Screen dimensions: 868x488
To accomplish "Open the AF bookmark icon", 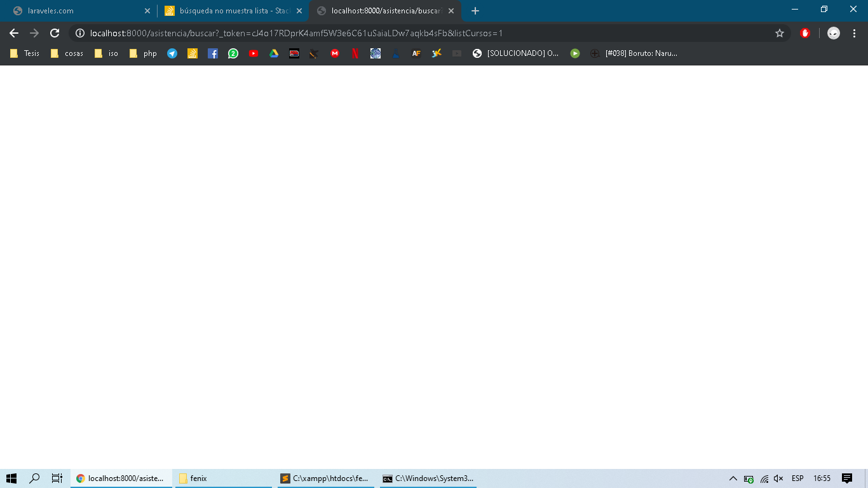I will 416,53.
